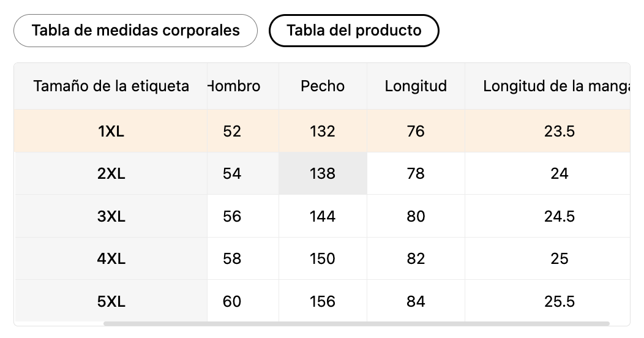
Task: Switch to Tabla de medidas corporales tab
Action: click(x=135, y=31)
